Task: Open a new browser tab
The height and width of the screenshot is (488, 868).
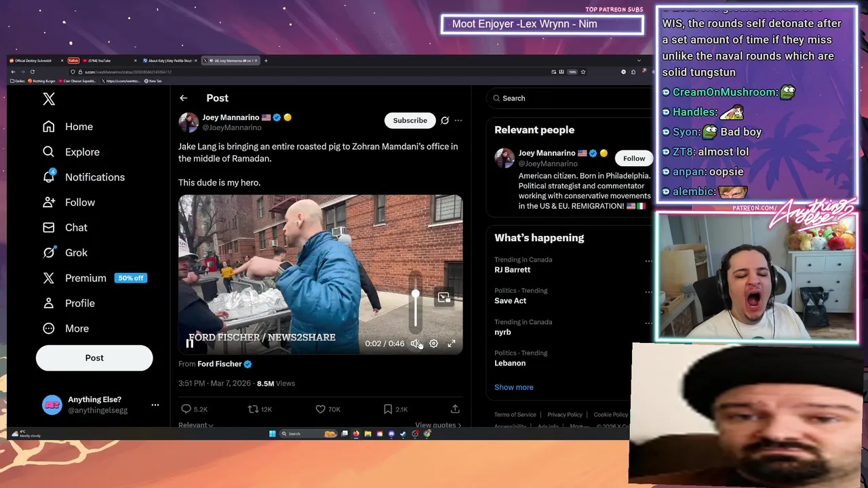Action: tap(266, 61)
